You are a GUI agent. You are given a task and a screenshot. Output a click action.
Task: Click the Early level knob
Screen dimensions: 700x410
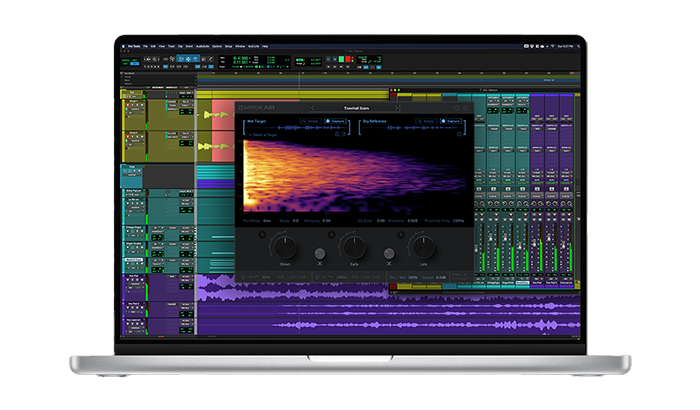[354, 247]
